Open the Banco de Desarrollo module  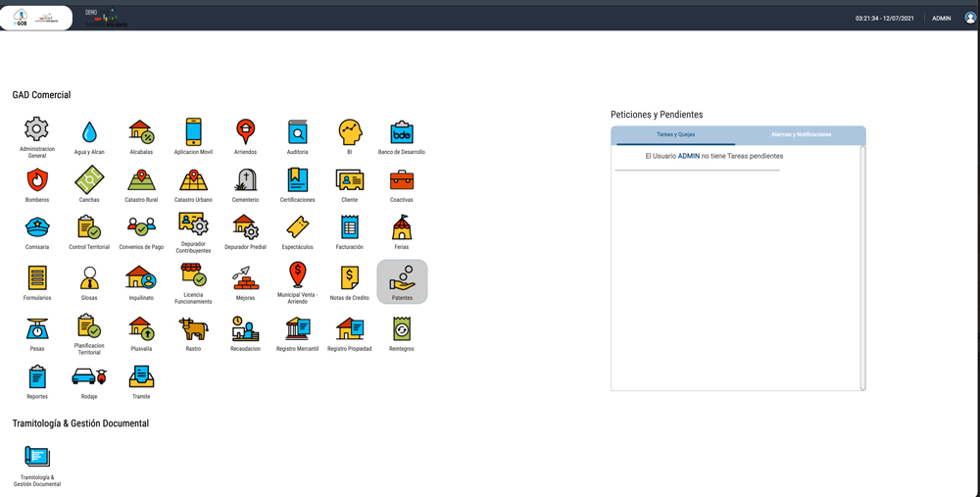402,132
